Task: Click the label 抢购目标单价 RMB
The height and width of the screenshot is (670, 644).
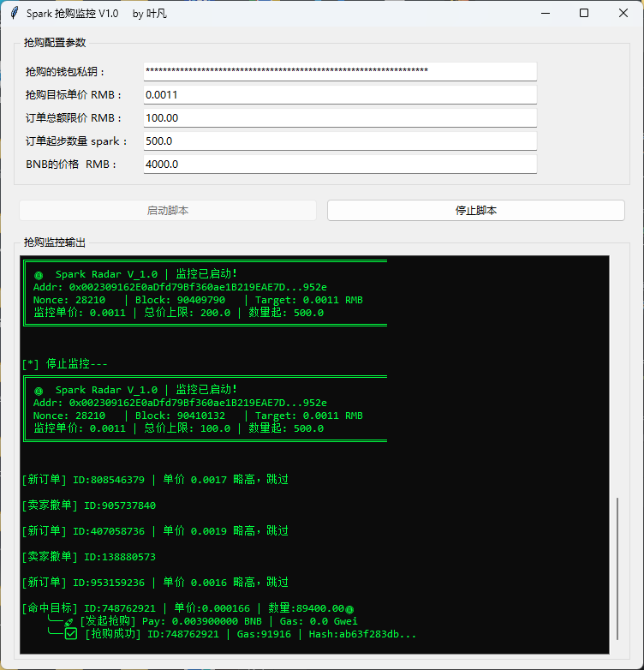Action: [73, 95]
